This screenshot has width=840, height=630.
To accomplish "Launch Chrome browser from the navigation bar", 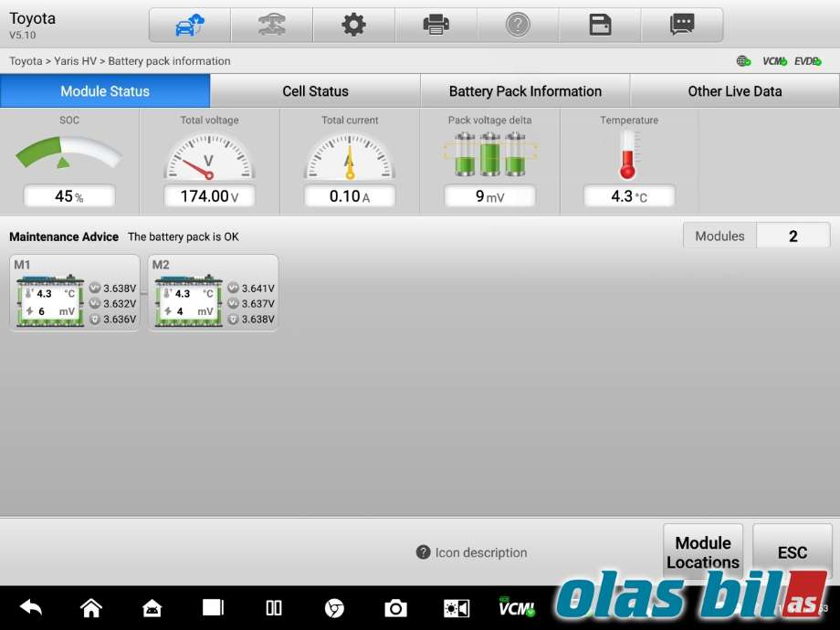I will [x=334, y=608].
